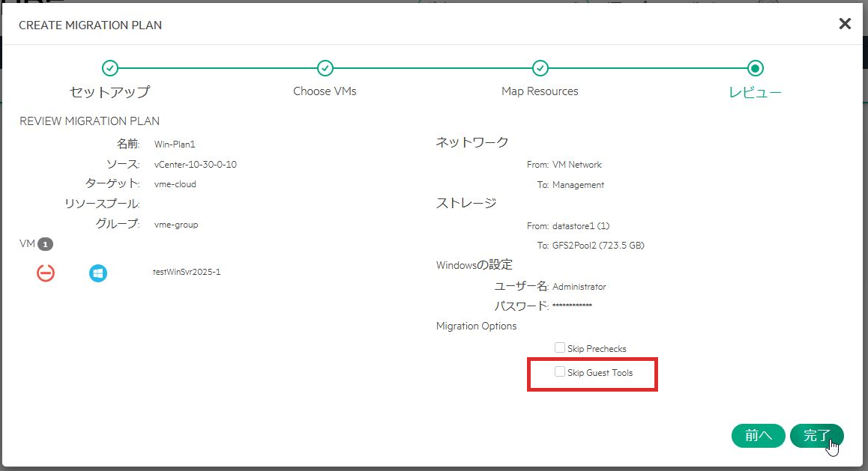Click the source value vCenter-10-30-0-10
The height and width of the screenshot is (471, 868).
tap(196, 164)
